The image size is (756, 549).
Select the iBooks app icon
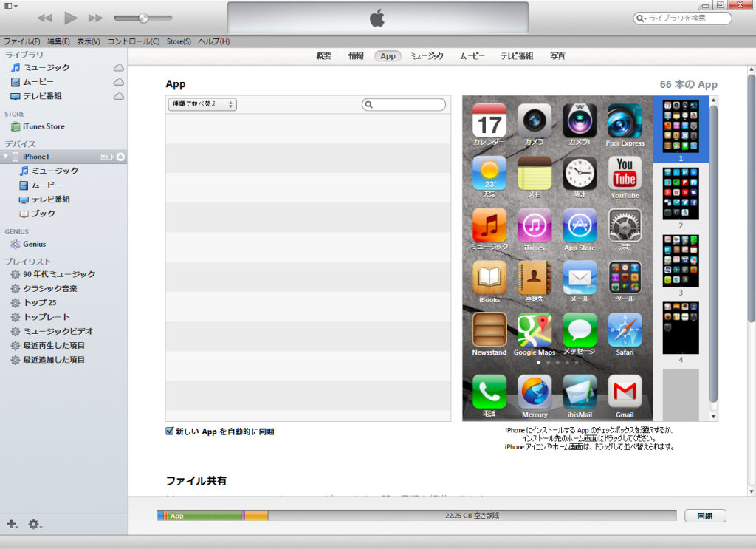[x=489, y=278]
